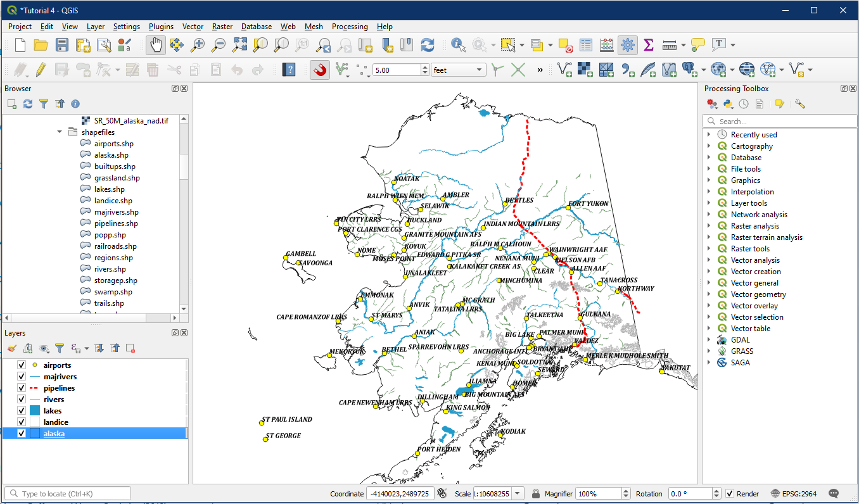The width and height of the screenshot is (859, 504).
Task: Activate the Identify Features tool
Action: click(458, 45)
